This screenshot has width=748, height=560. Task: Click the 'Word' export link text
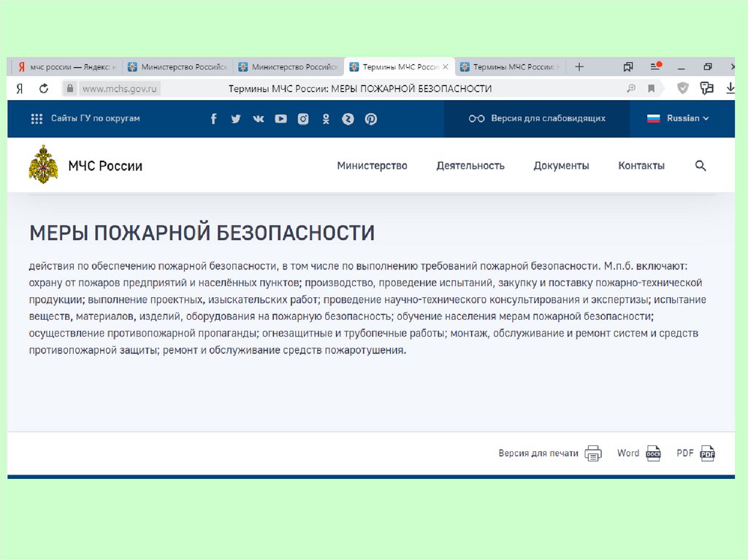point(627,453)
